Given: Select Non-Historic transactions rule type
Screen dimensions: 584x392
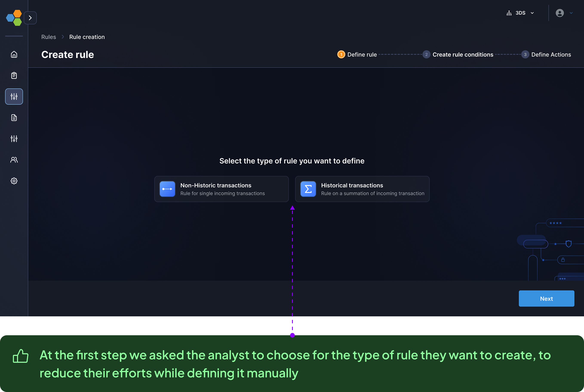Looking at the screenshot, I should [221, 189].
